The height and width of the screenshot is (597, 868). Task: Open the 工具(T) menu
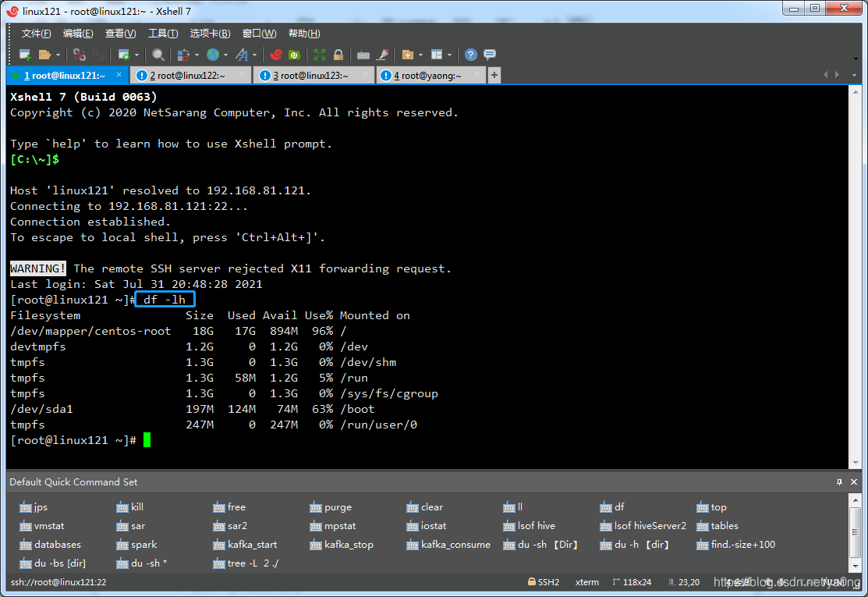point(163,34)
